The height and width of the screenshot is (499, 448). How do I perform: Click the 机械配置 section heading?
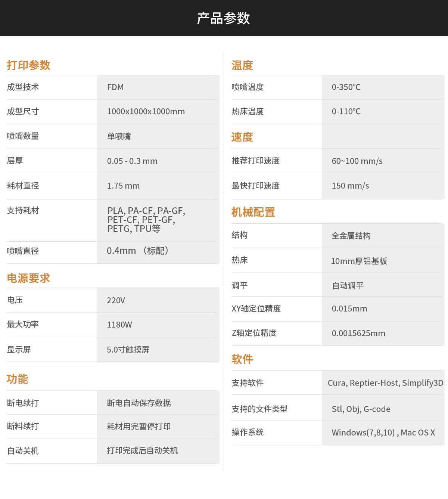253,212
